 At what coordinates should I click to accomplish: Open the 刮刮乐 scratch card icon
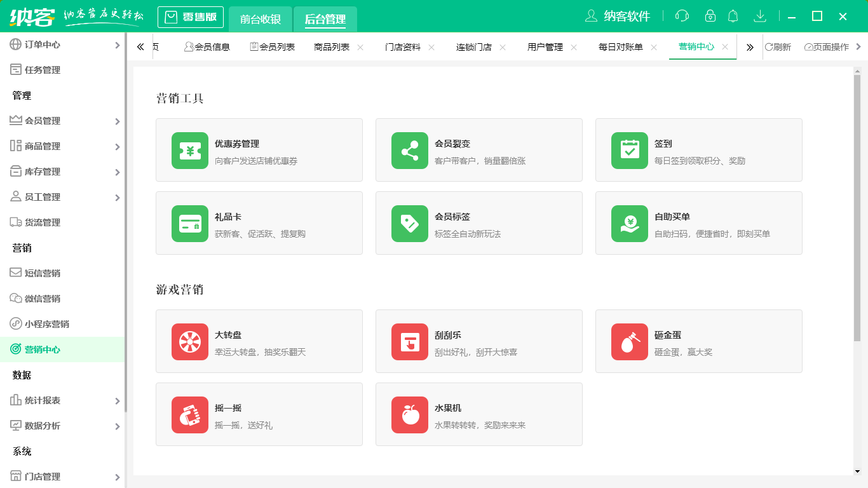tap(409, 341)
